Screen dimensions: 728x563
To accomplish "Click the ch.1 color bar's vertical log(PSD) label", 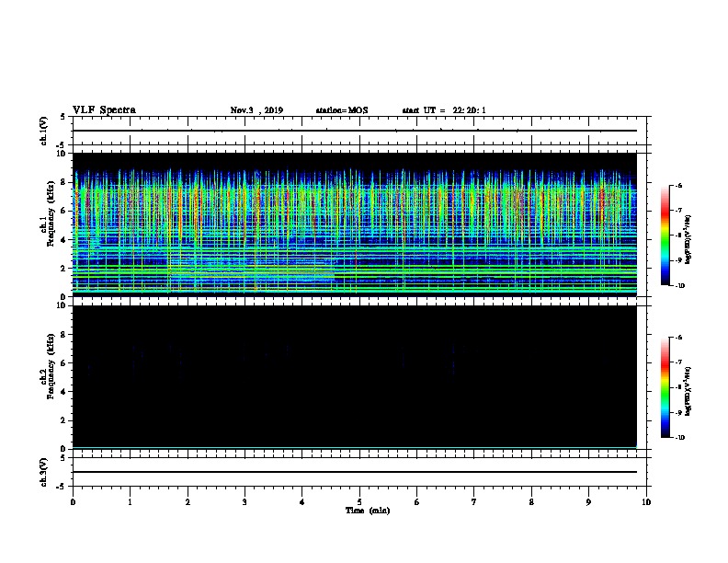I will point(688,240).
